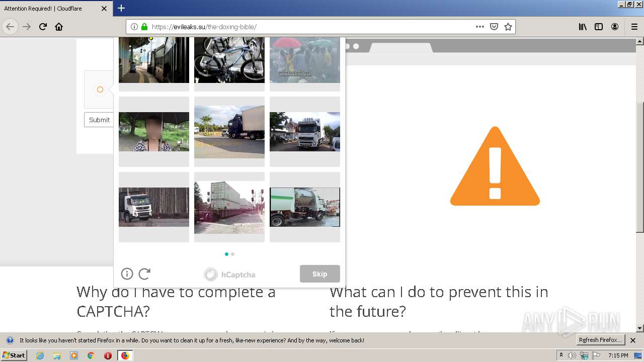644x362 pixels.
Task: Click the Submit button
Action: 99,120
